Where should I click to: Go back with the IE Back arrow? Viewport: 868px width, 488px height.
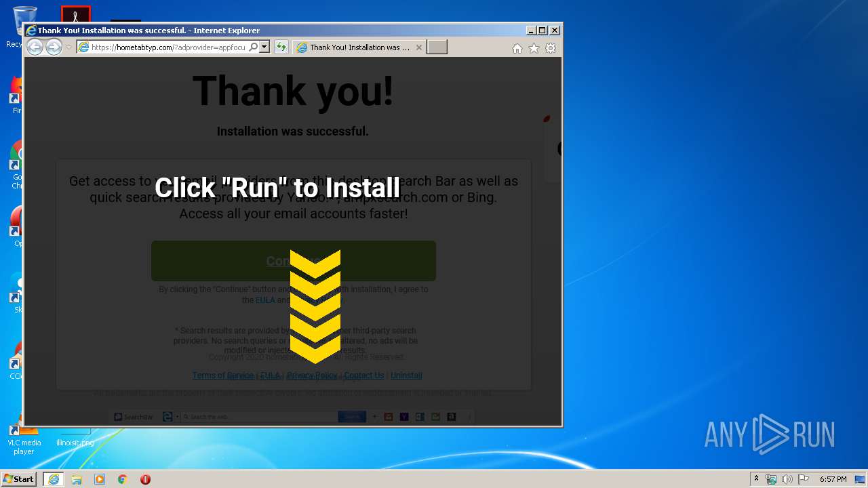[x=35, y=47]
